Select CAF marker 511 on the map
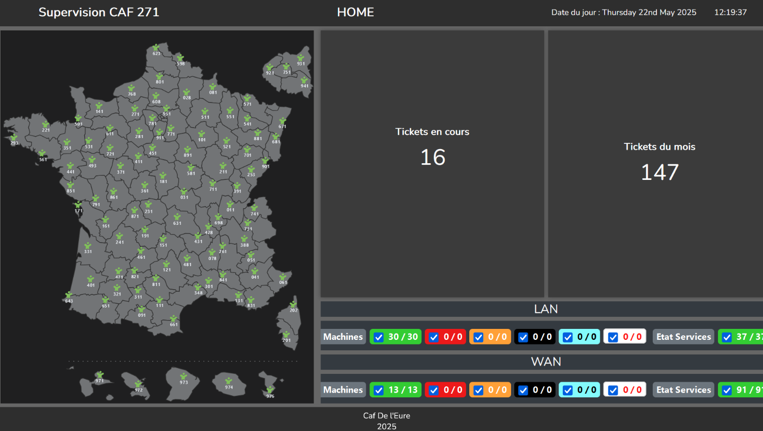763x431 pixels. point(205,112)
